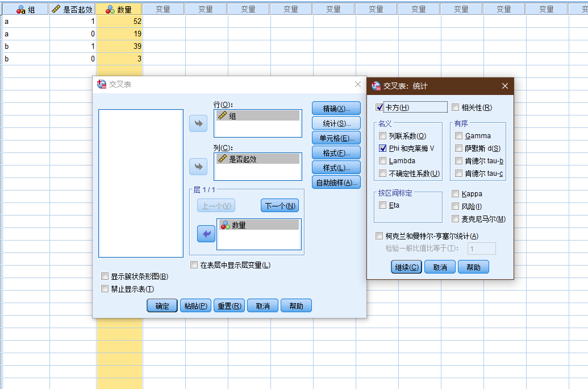
Task: Click the blue arrow removing 数量 from layer
Action: (x=206, y=234)
